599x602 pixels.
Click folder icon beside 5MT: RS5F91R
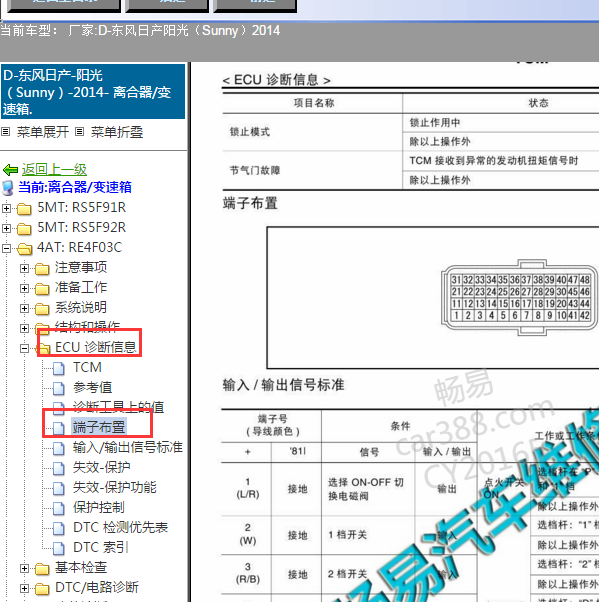24,208
